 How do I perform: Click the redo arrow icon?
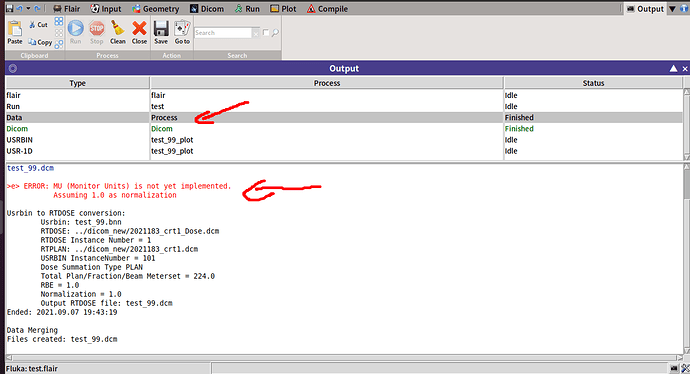[37, 8]
